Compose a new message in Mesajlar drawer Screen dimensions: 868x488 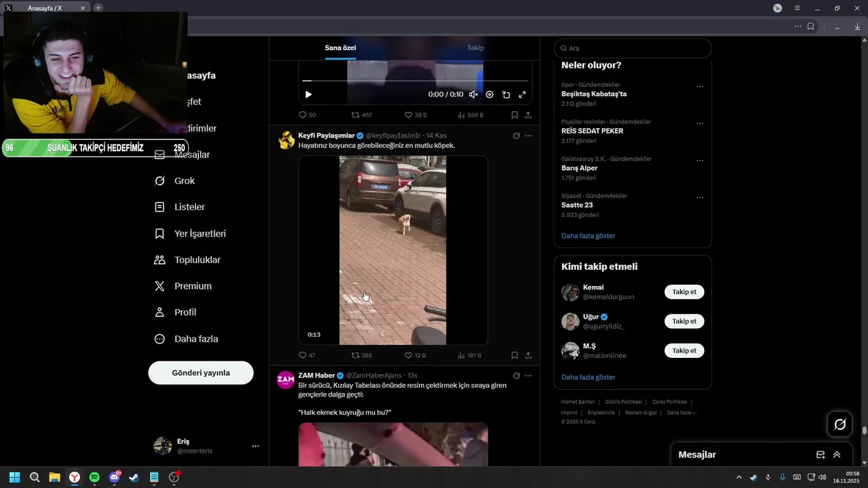pyautogui.click(x=821, y=455)
